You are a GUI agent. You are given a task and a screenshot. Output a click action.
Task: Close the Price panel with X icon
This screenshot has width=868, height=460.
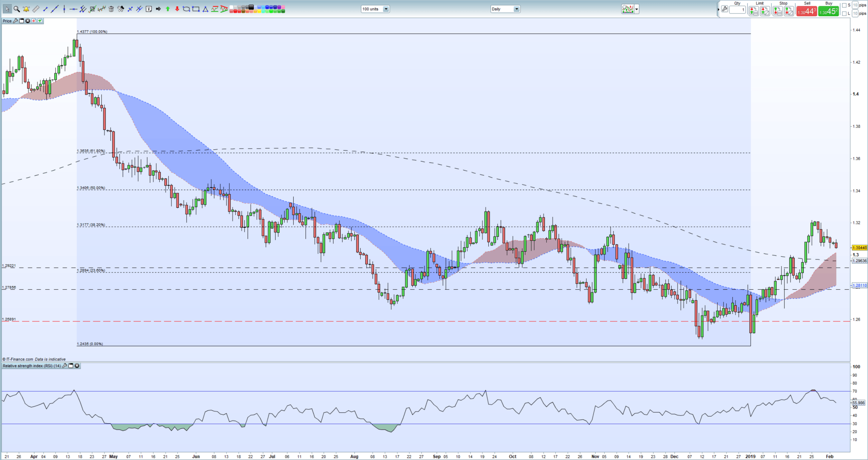28,21
